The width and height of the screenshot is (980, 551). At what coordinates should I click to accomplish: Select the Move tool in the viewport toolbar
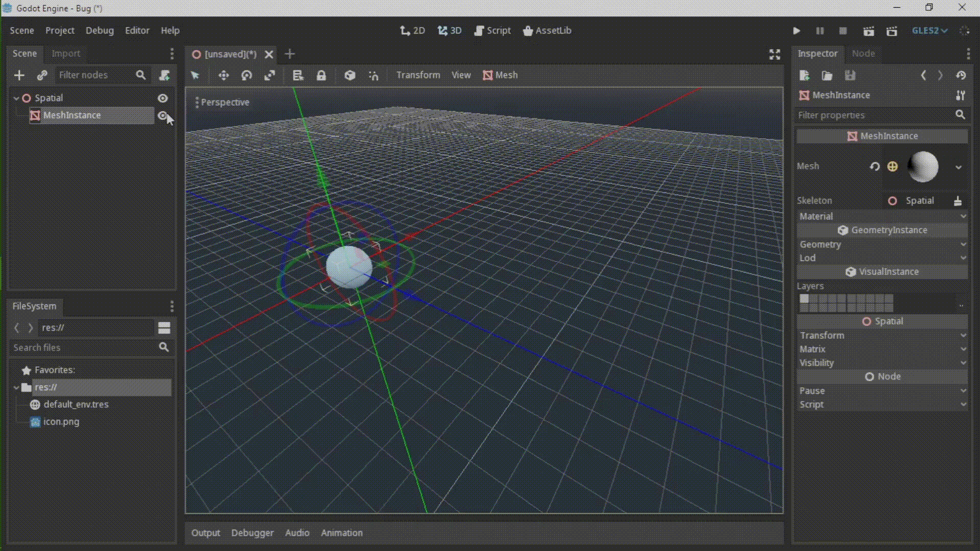(224, 75)
